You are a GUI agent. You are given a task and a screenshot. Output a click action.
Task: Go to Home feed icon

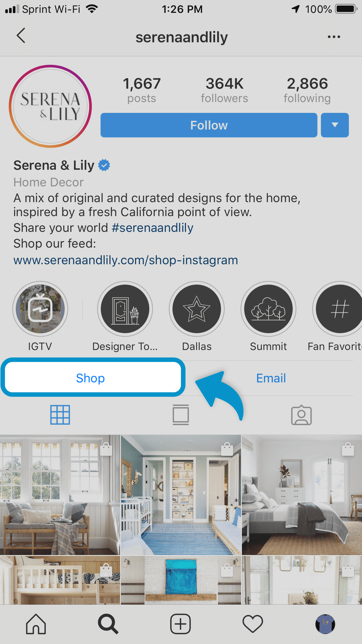36,624
